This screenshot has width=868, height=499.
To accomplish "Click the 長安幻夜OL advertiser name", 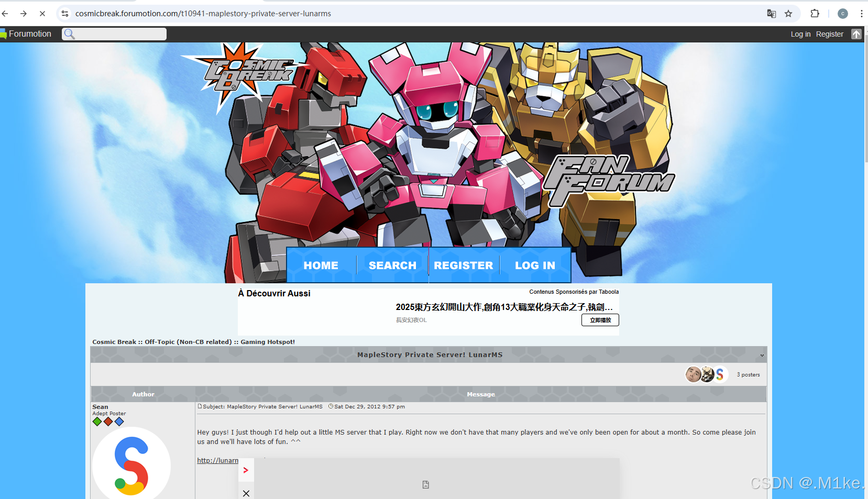I will point(411,320).
